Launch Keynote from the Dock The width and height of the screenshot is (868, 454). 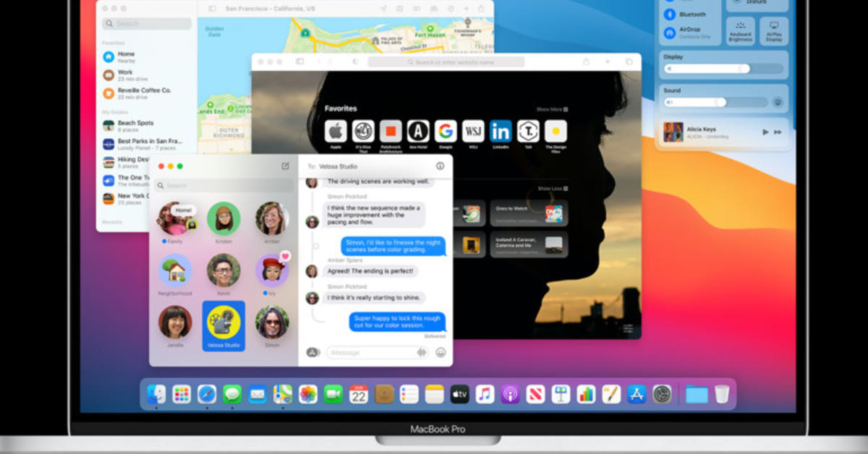click(561, 394)
